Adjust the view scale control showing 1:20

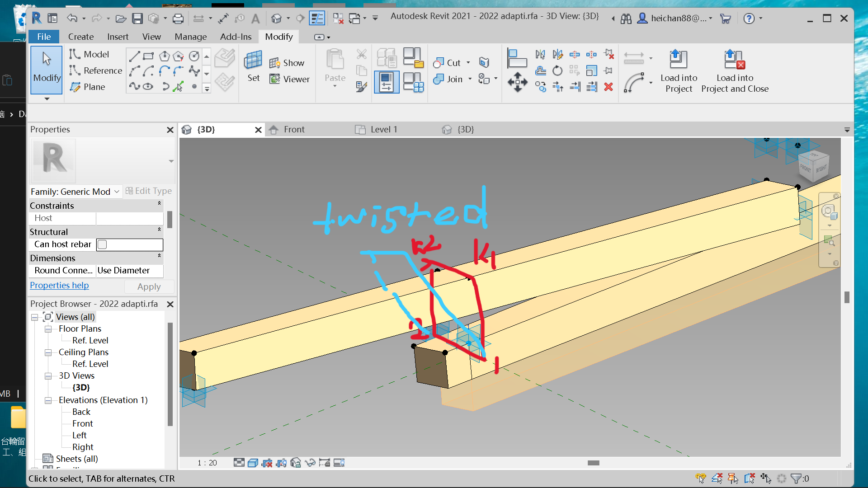point(207,462)
